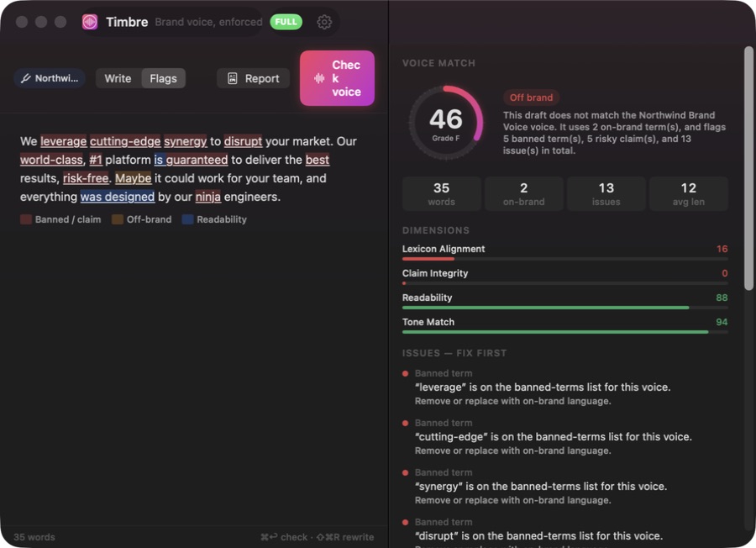Image resolution: width=756 pixels, height=548 pixels.
Task: Run the Check voice button
Action: pyautogui.click(x=337, y=78)
